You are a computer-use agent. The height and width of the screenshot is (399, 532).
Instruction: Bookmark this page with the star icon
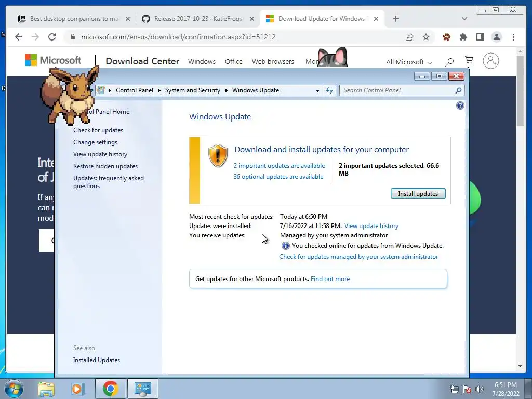point(426,37)
